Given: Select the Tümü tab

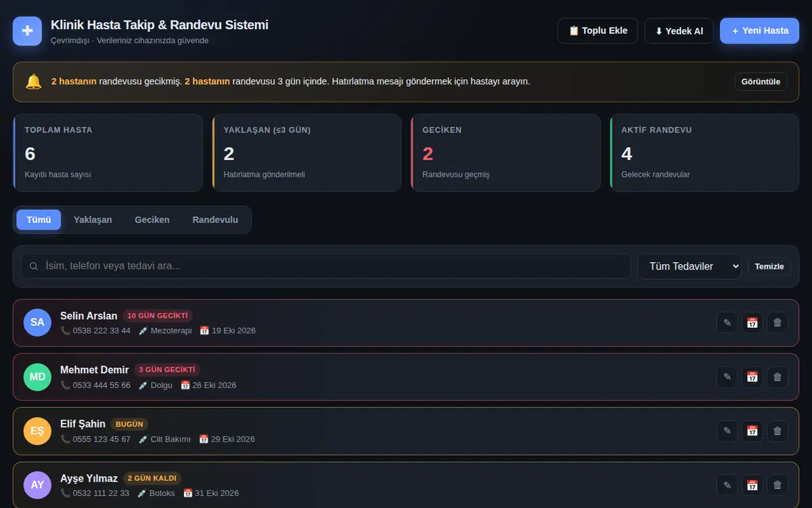Looking at the screenshot, I should pyautogui.click(x=39, y=219).
